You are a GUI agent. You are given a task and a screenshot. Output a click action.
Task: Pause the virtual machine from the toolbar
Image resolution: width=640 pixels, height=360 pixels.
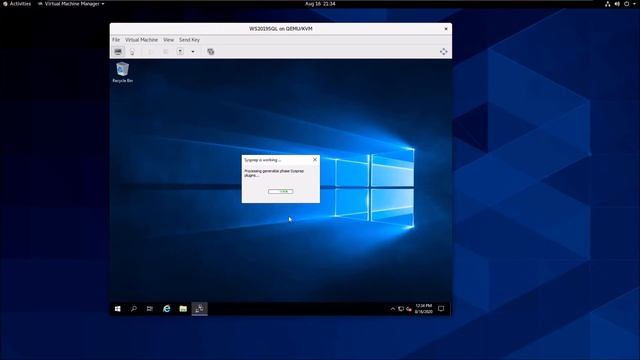[x=165, y=52]
